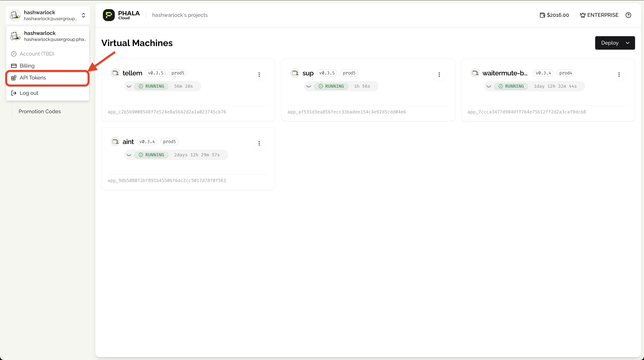Click the Deploy button

(610, 43)
